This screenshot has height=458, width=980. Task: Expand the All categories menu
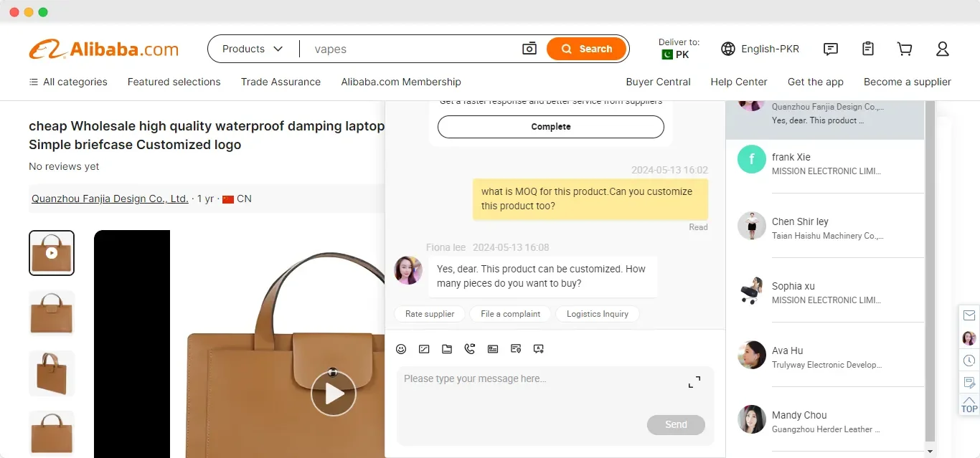pos(68,82)
